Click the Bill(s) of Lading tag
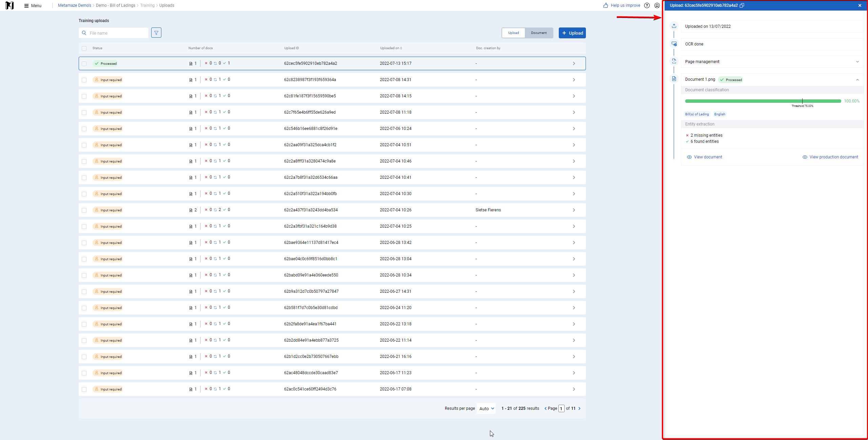Screen dimensions: 868x440 click(697, 114)
